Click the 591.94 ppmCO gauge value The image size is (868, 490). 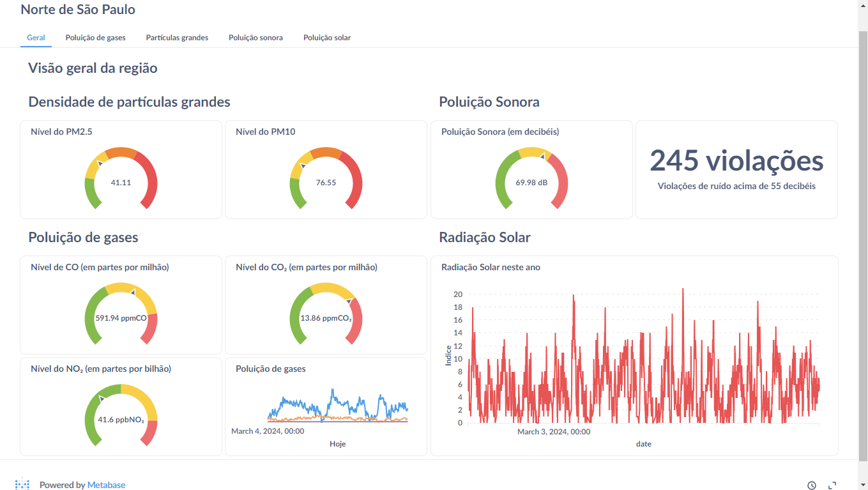click(x=121, y=318)
